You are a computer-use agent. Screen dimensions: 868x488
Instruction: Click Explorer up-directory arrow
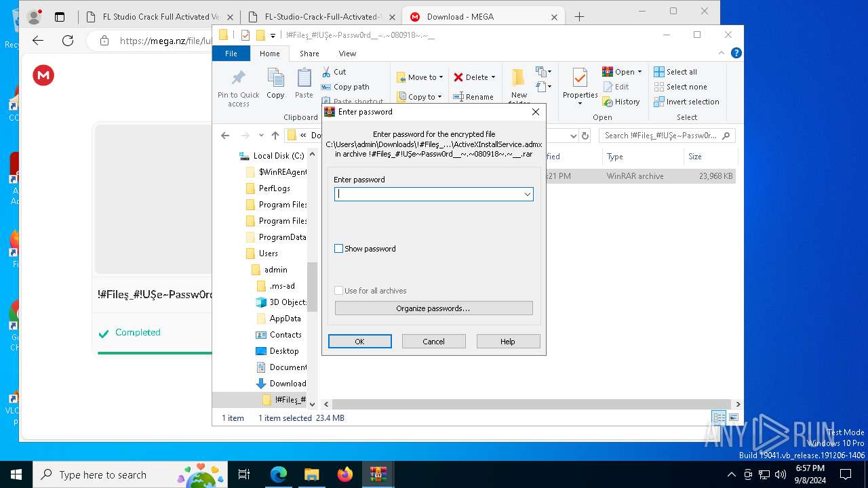[x=275, y=136]
